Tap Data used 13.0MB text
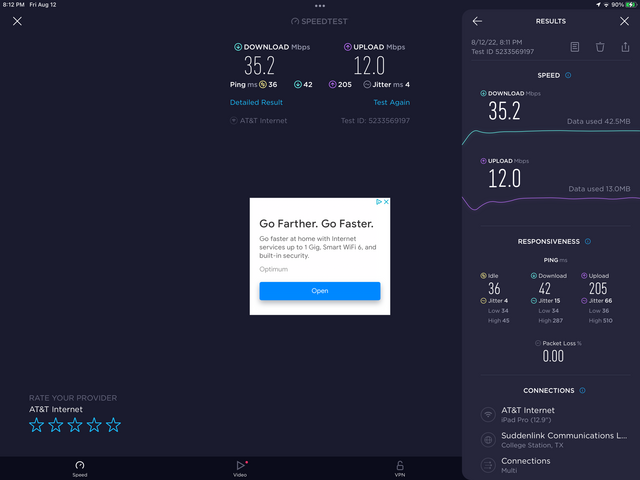640x480 pixels. pyautogui.click(x=599, y=189)
